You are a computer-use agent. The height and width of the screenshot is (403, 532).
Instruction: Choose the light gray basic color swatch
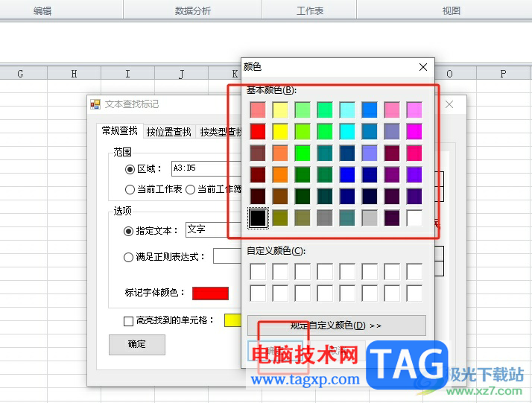(370, 218)
